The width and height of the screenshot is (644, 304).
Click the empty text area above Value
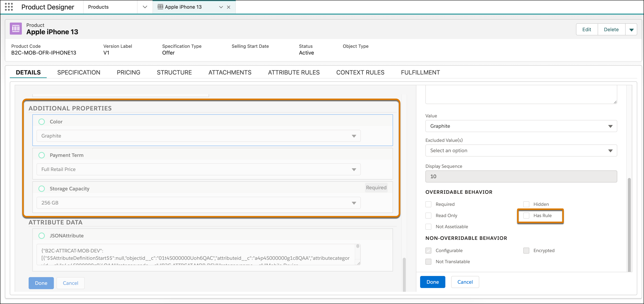coord(521,94)
